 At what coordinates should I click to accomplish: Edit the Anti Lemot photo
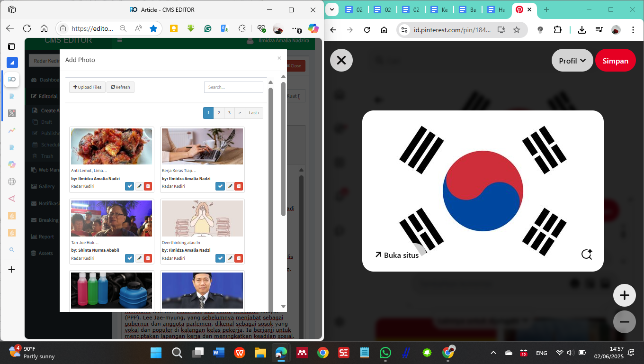click(139, 186)
